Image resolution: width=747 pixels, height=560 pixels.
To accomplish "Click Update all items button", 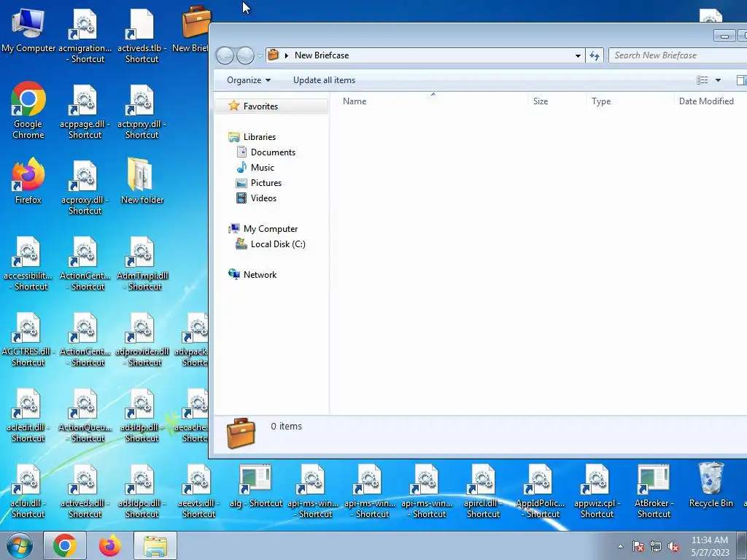I will point(324,80).
